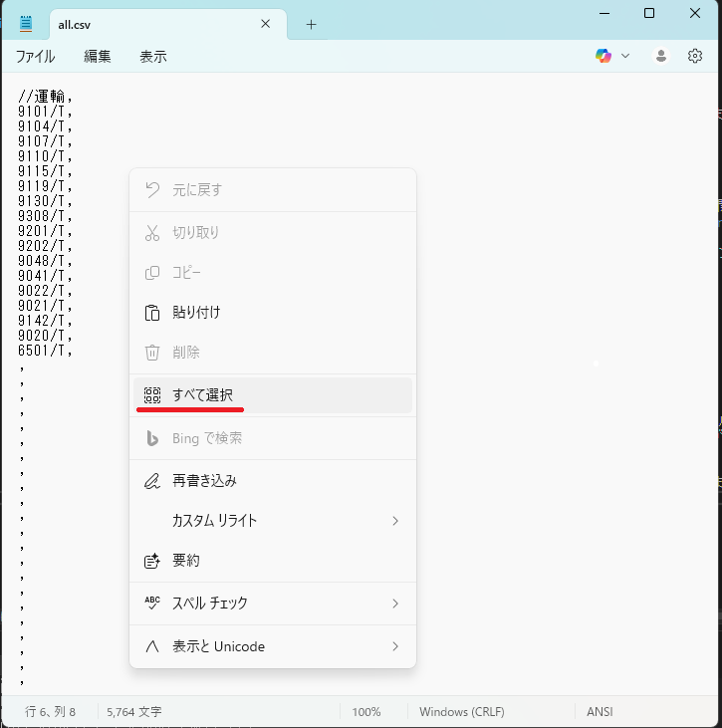Click the line 9048/T,

pos(46,261)
